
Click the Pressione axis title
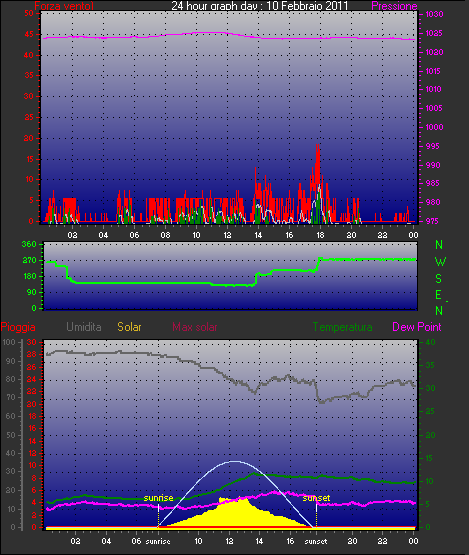394,6
